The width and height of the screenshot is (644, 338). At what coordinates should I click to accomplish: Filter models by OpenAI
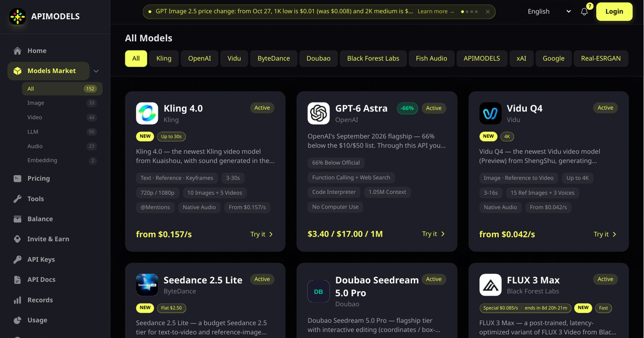(x=200, y=58)
